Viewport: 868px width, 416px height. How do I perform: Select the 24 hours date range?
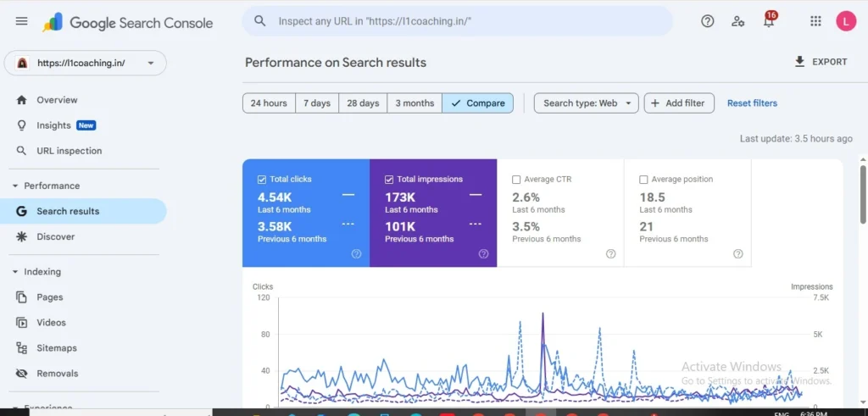tap(269, 103)
